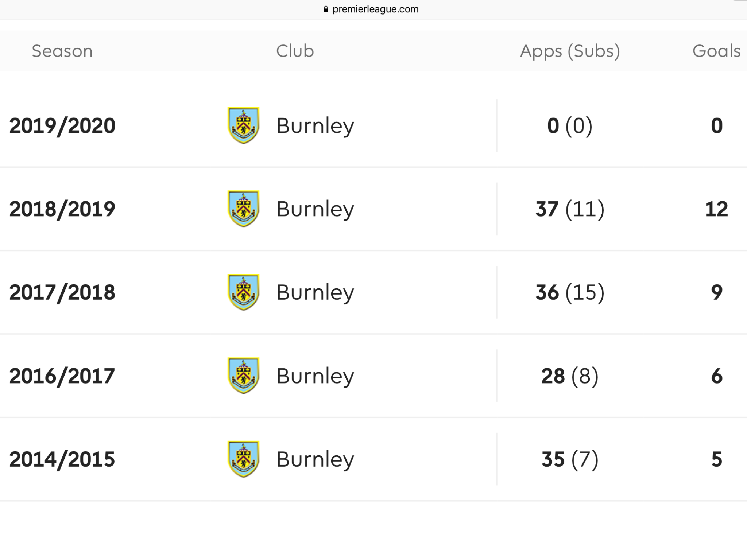Image resolution: width=747 pixels, height=560 pixels.
Task: Select the Club column header
Action: [295, 51]
